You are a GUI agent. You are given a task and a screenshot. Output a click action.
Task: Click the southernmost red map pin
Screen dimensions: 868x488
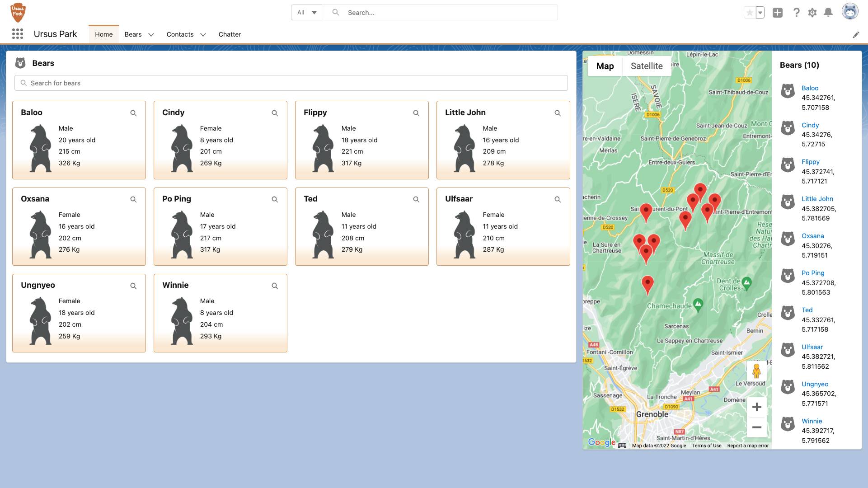tap(647, 286)
